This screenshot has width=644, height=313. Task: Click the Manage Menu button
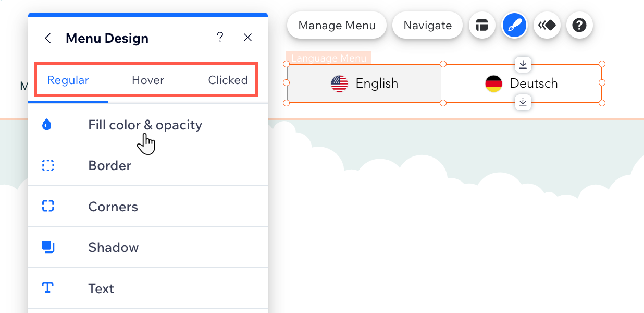tap(337, 25)
